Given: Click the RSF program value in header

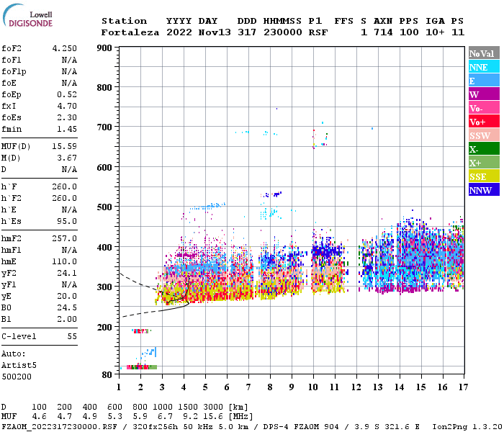Looking at the screenshot, I should [318, 32].
